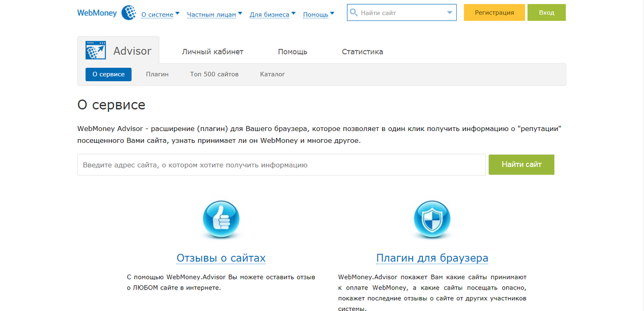Open the 'Статистика' tab
The width and height of the screenshot is (644, 311).
click(362, 52)
